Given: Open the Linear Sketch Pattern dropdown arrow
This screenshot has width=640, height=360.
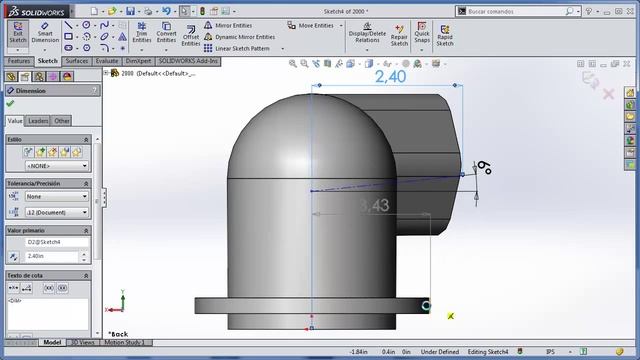Looking at the screenshot, I should coord(282,49).
